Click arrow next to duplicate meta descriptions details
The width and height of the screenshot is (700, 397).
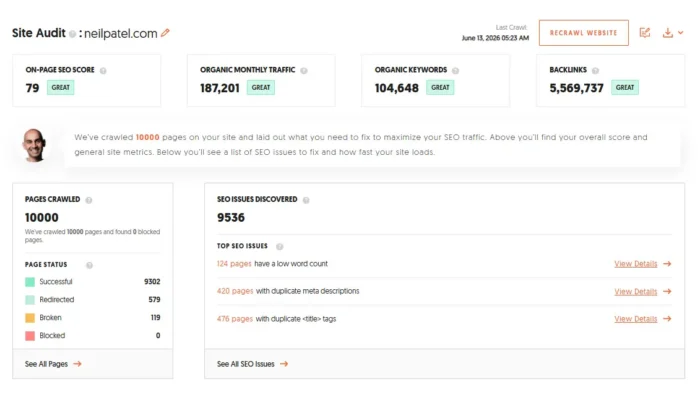(667, 292)
